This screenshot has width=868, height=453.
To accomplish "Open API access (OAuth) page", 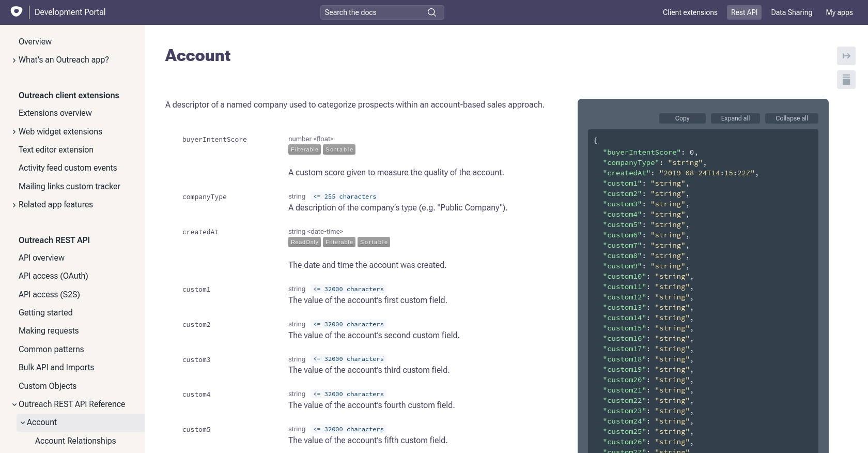I will [53, 276].
